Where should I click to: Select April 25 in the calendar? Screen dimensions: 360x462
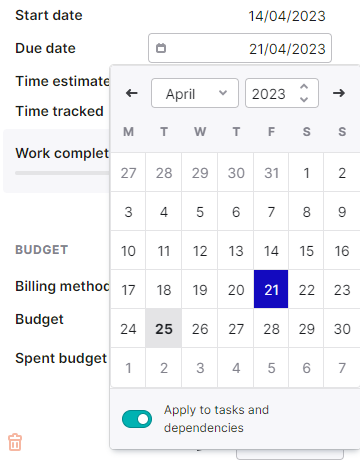click(x=164, y=328)
